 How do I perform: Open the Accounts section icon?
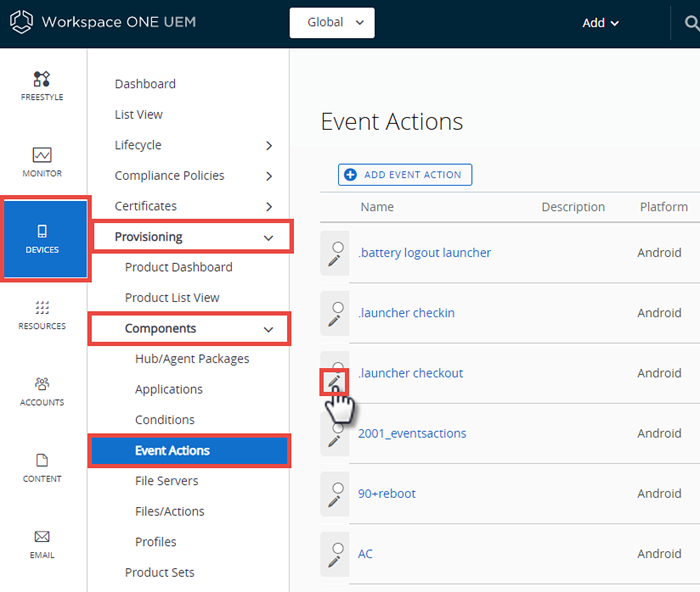pos(42,384)
